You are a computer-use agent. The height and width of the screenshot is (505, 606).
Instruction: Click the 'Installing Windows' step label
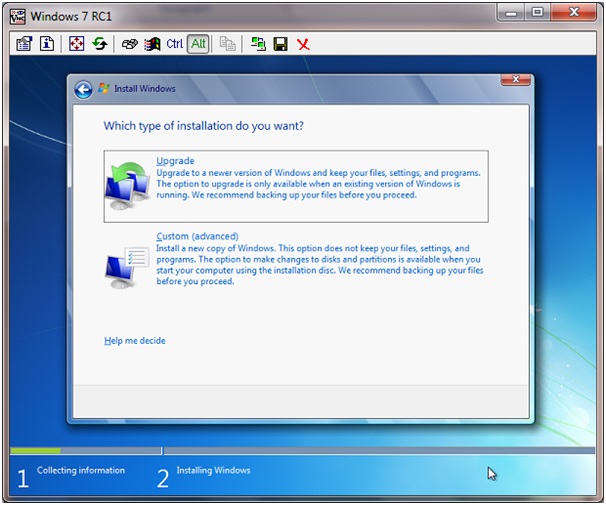coord(213,470)
